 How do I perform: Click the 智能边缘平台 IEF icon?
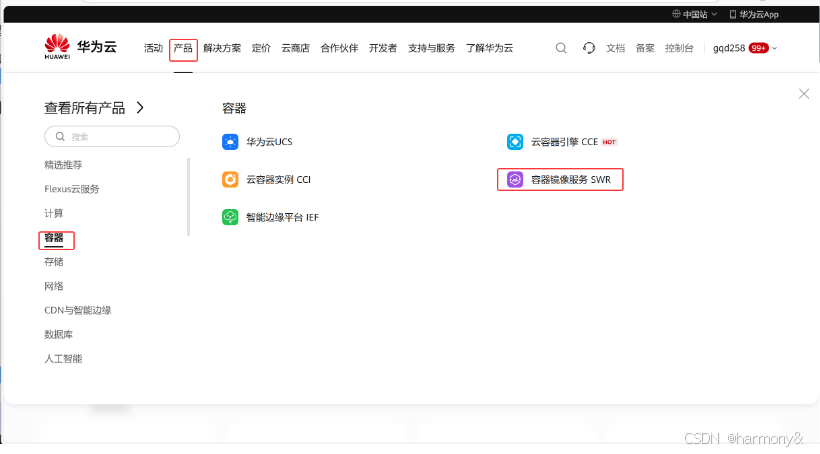230,217
